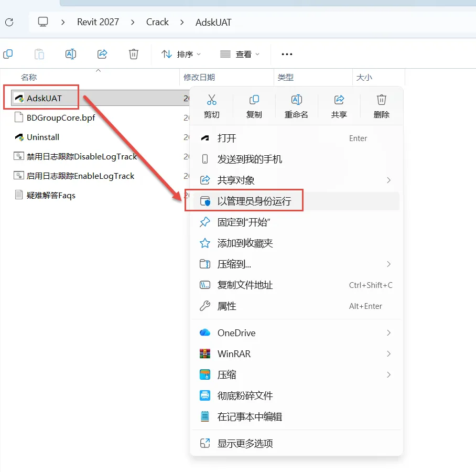Click 共享 share in context menu

click(339, 106)
